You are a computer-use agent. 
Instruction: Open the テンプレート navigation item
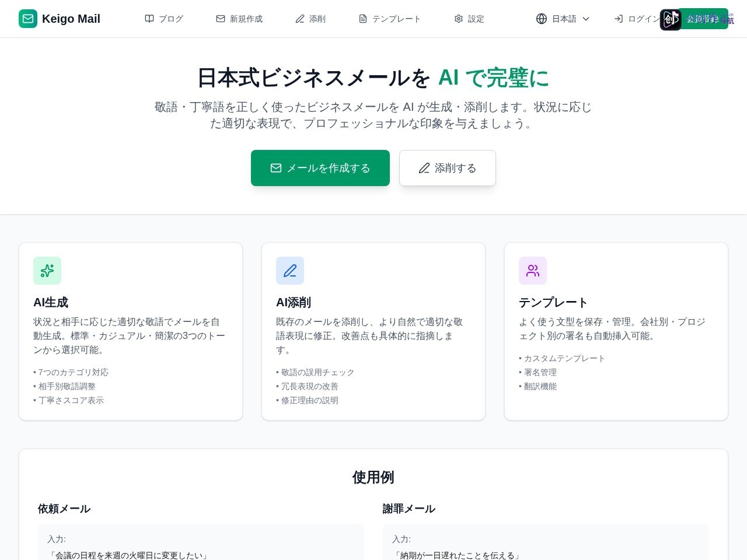(x=389, y=19)
